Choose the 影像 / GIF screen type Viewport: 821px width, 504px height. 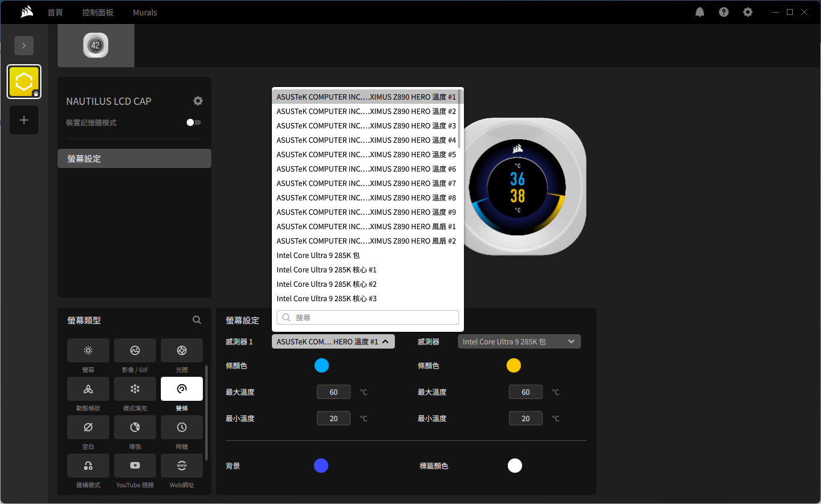click(135, 350)
